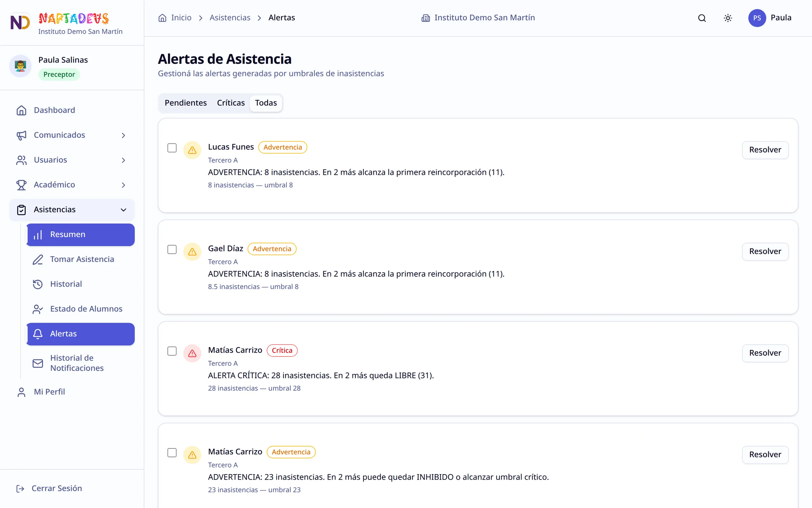Click the Estado de Alumnos user-check icon
The width and height of the screenshot is (812, 508).
[x=38, y=309]
